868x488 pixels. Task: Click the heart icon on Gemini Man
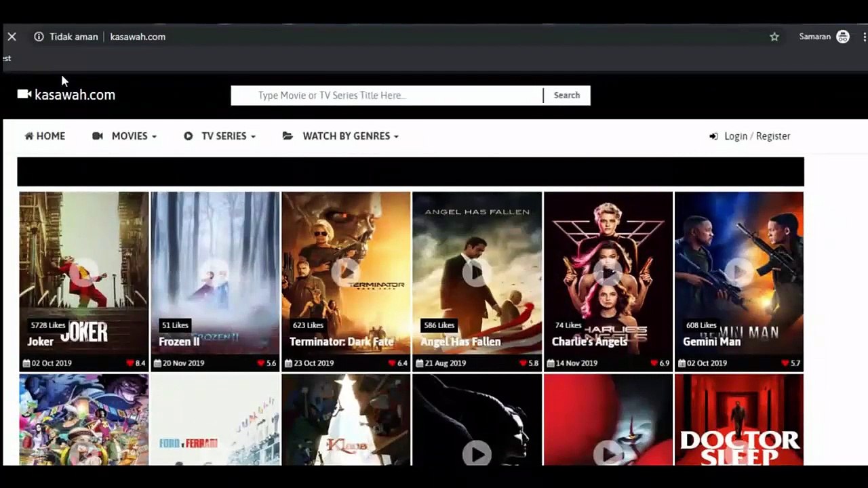click(x=785, y=363)
